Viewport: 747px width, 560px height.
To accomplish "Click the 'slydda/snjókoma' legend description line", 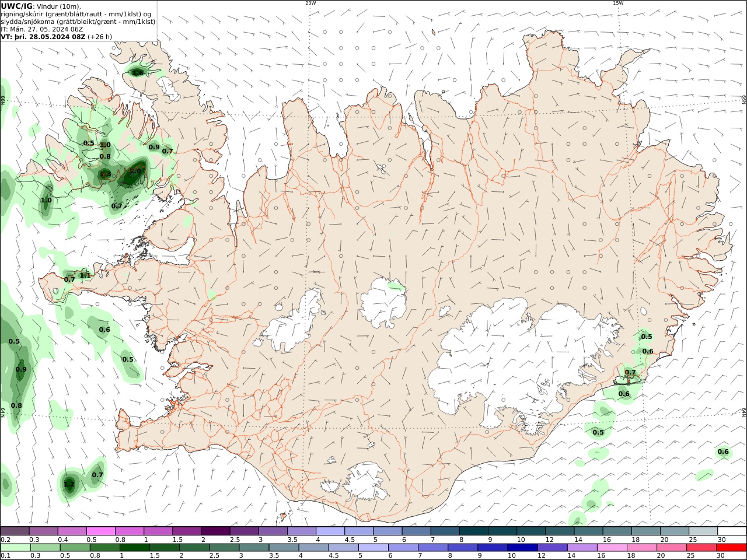I will pos(78,22).
